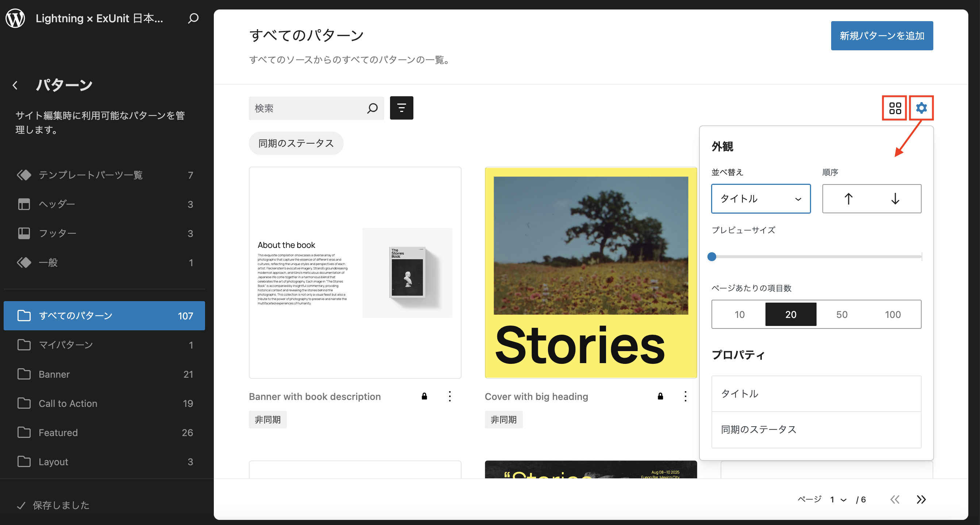Open the 並べ替え sort dropdown
The height and width of the screenshot is (525, 980).
(761, 199)
